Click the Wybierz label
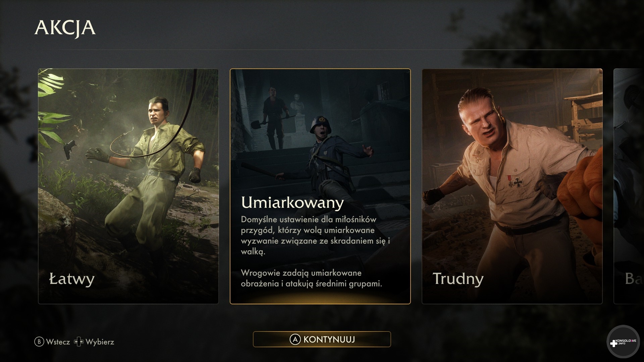The height and width of the screenshot is (362, 644). (100, 342)
